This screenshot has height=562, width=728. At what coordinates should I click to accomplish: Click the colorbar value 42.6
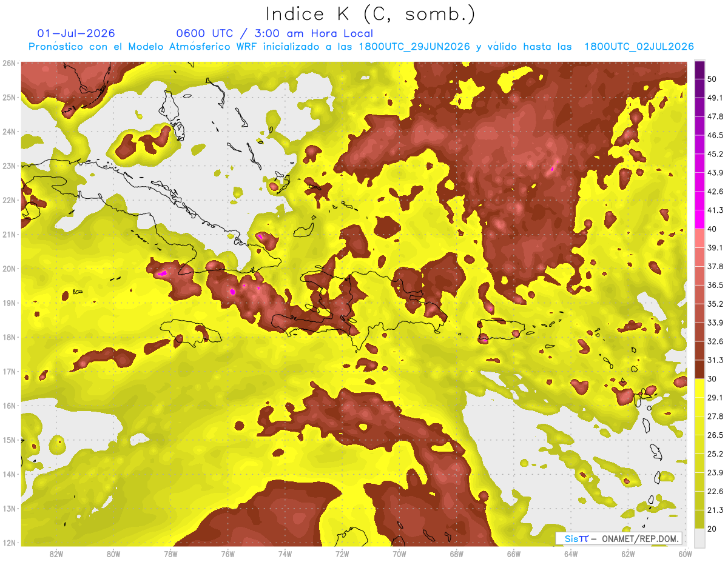point(715,192)
